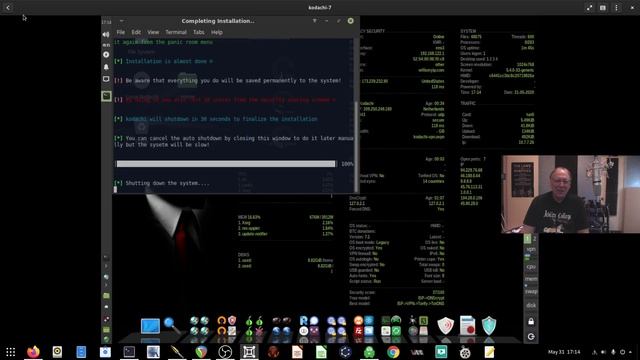Open the red shield with signal dock icon

pyautogui.click(x=446, y=326)
